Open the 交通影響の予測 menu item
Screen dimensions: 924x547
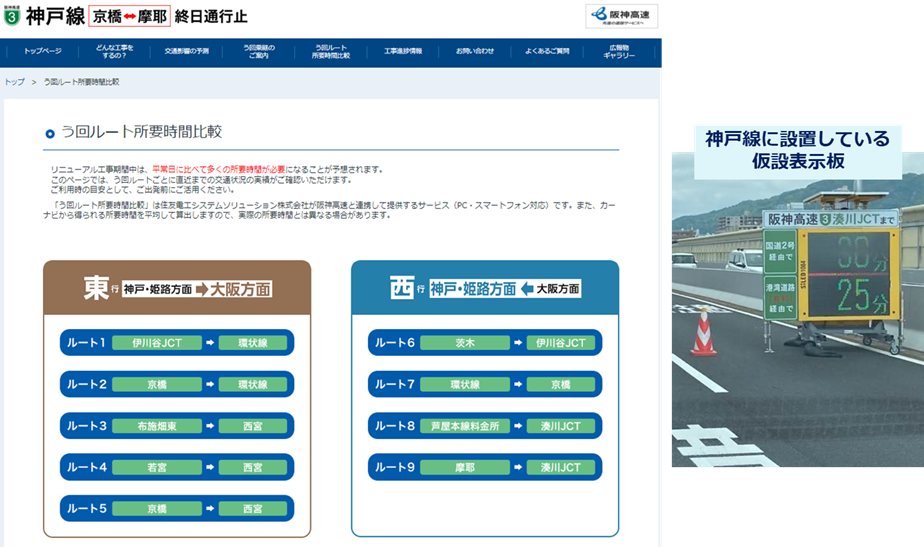pyautogui.click(x=187, y=51)
